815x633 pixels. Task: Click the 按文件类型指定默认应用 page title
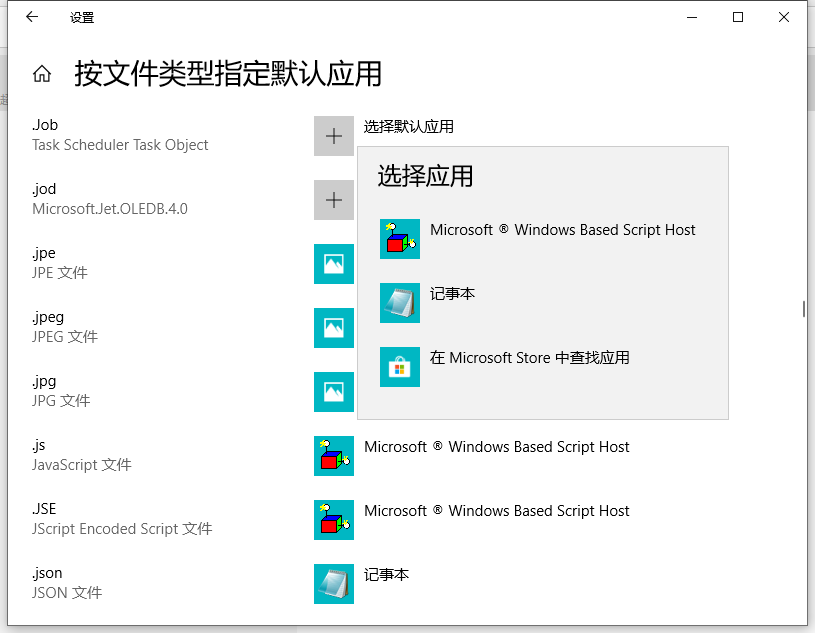[228, 73]
